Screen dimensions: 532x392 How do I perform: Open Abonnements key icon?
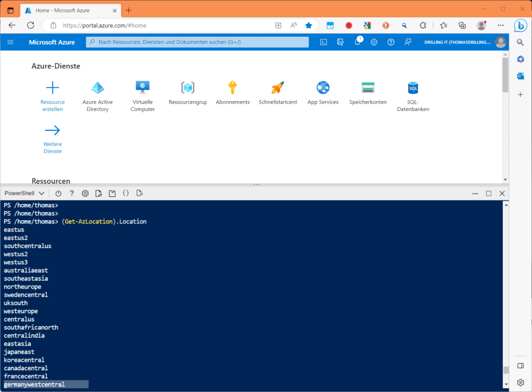(x=232, y=88)
